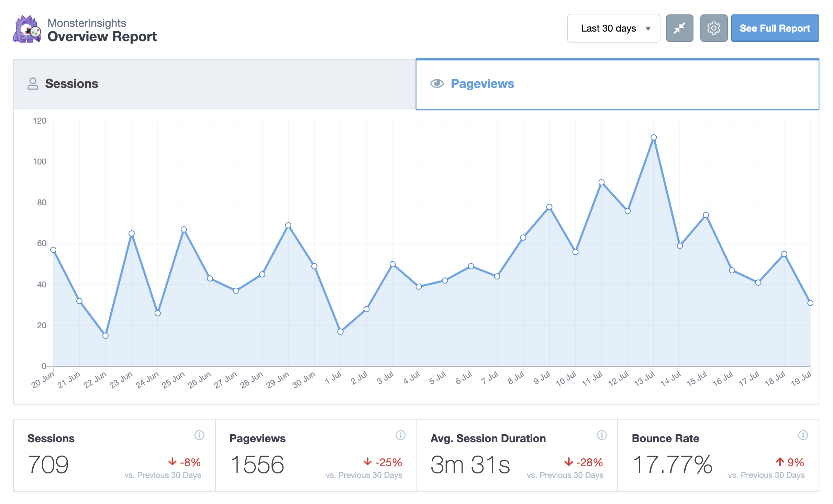
Task: Click the info icon on Bounce Rate card
Action: 803,435
